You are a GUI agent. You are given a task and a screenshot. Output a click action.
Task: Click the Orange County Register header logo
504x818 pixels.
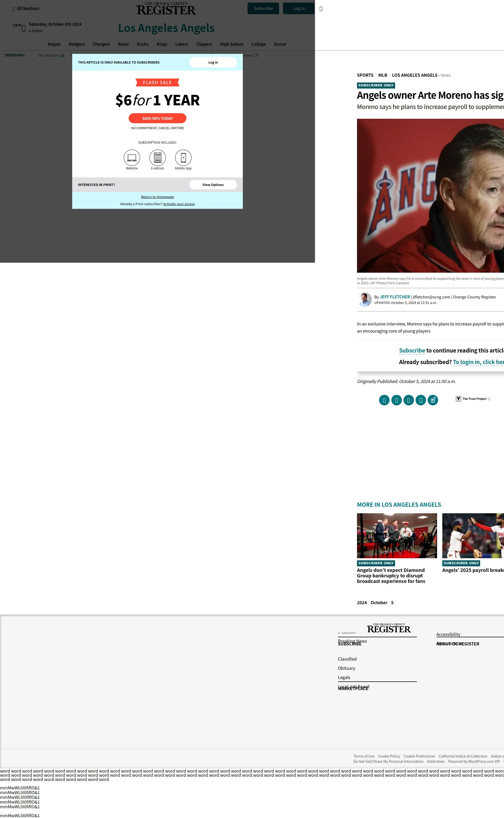[x=166, y=9]
